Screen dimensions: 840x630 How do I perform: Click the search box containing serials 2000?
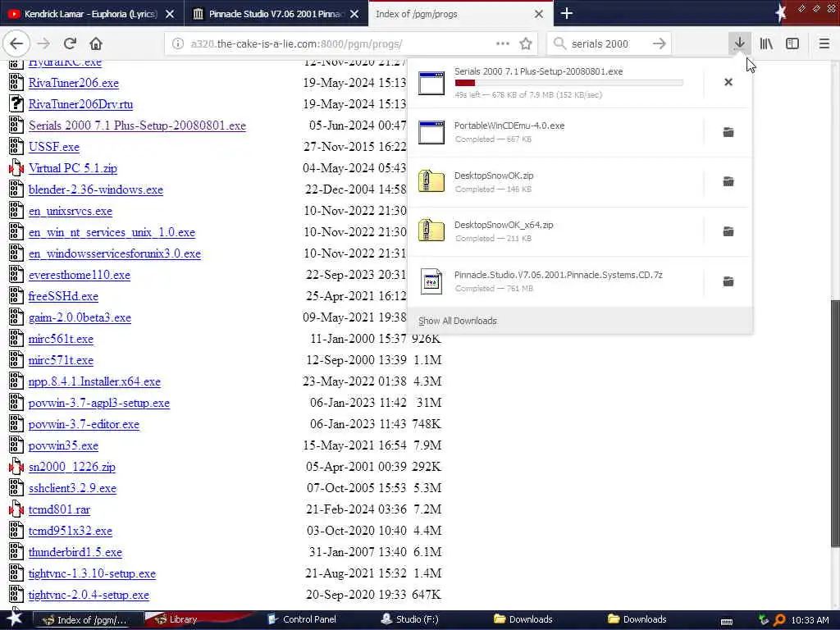(608, 44)
